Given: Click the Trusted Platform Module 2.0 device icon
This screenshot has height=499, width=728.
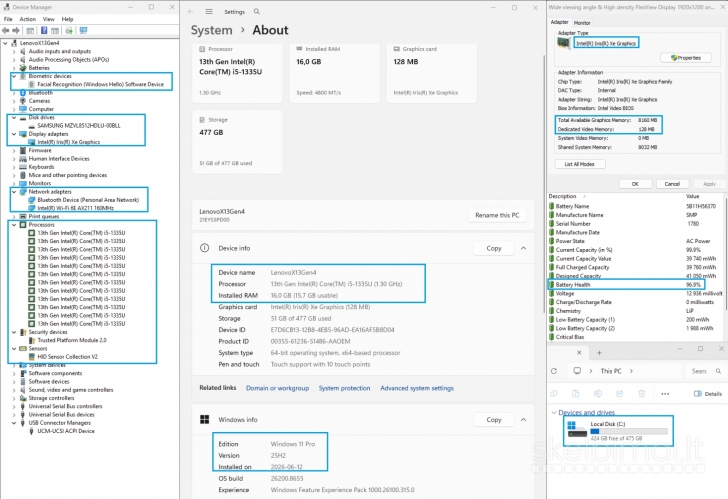Looking at the screenshot, I should [x=32, y=340].
